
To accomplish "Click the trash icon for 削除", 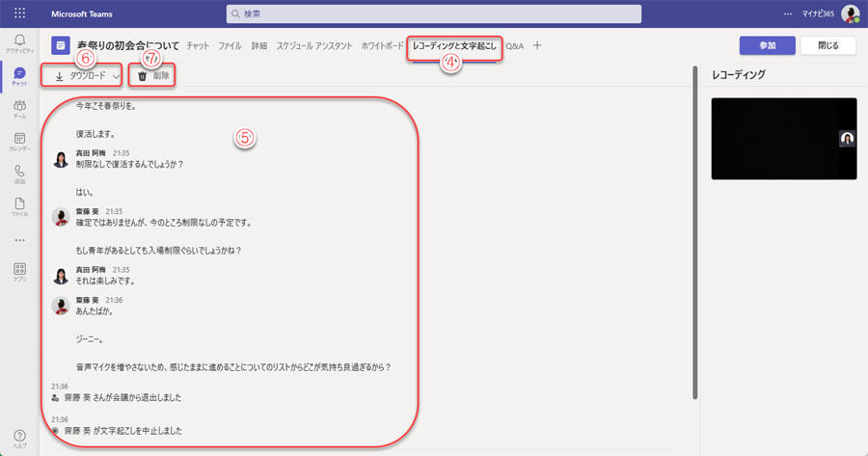I will tap(143, 76).
